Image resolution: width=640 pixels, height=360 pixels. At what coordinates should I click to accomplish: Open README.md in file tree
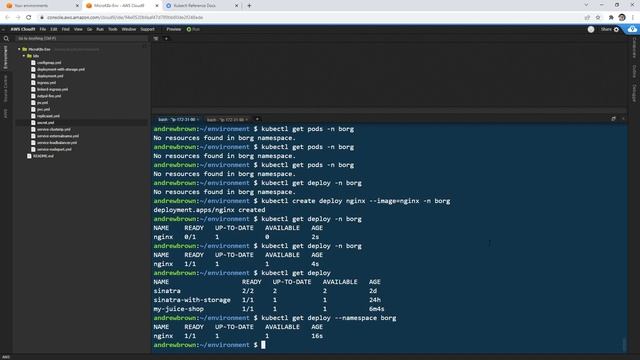43,156
